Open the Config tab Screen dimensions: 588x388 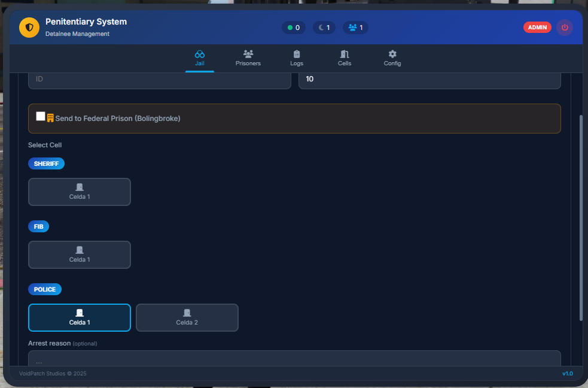[392, 58]
